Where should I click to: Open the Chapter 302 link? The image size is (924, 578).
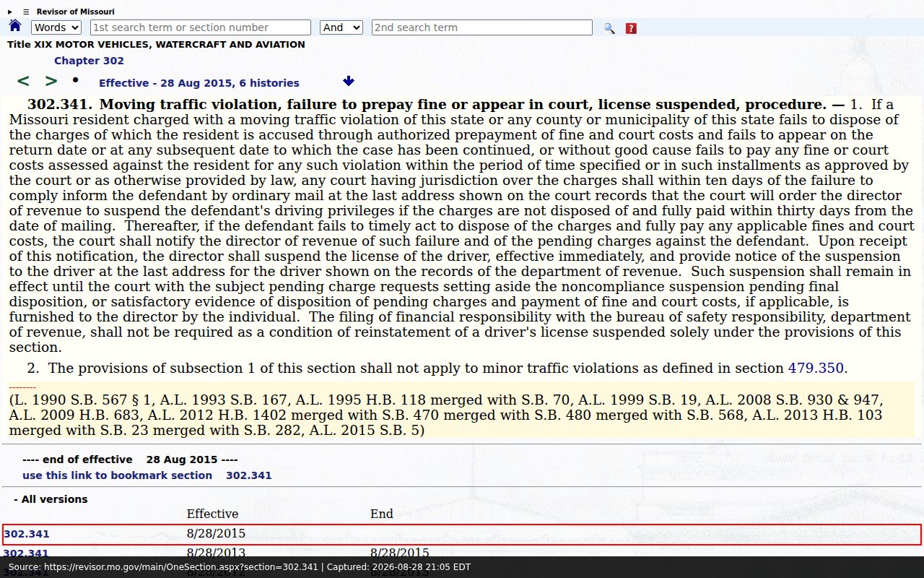click(x=89, y=61)
